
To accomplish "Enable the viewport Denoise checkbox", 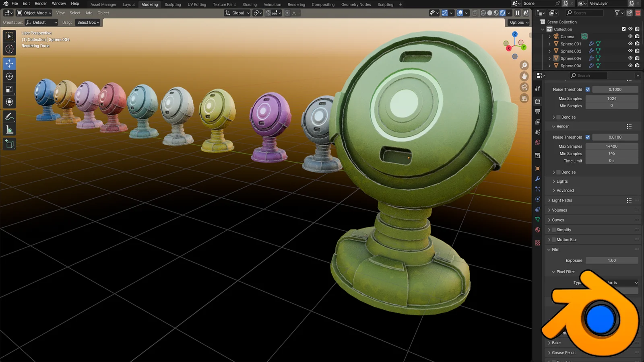I will [x=558, y=117].
